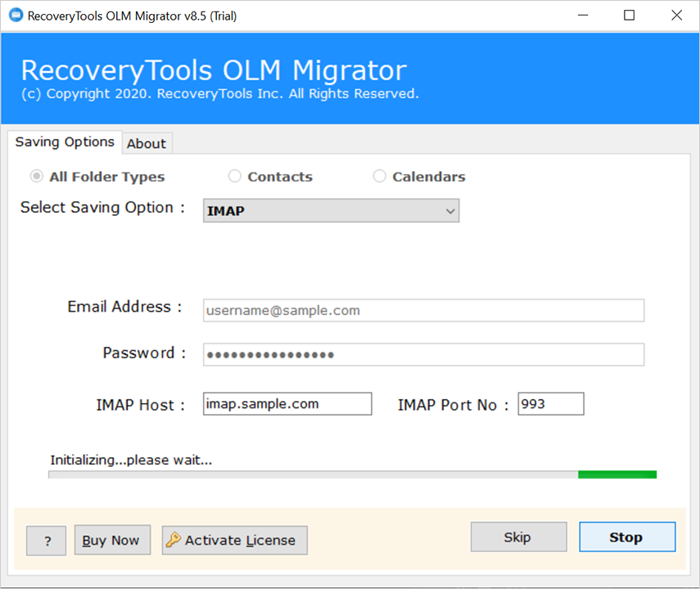This screenshot has width=700, height=589.
Task: Click the IMAP Port No field
Action: [x=551, y=404]
